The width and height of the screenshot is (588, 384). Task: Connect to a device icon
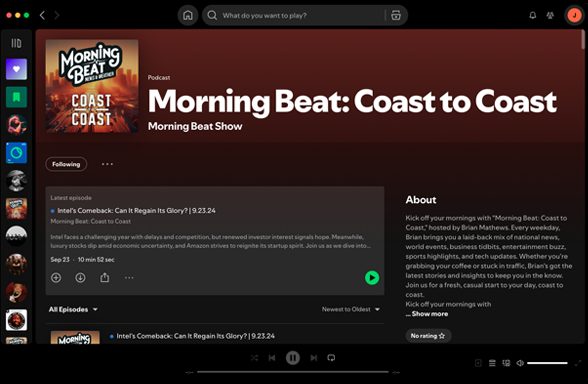506,363
